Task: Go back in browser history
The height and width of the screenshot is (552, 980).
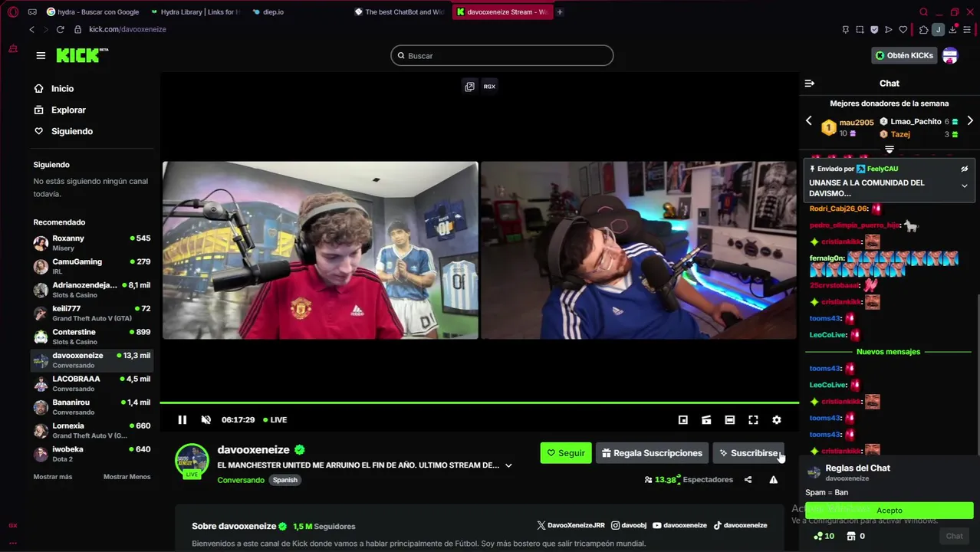Action: [x=31, y=29]
